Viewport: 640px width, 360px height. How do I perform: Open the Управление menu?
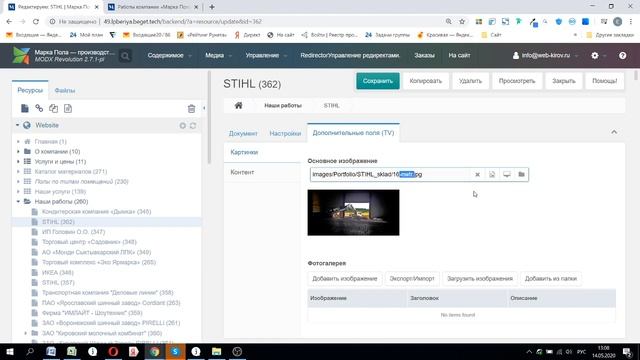pyautogui.click(x=266, y=56)
